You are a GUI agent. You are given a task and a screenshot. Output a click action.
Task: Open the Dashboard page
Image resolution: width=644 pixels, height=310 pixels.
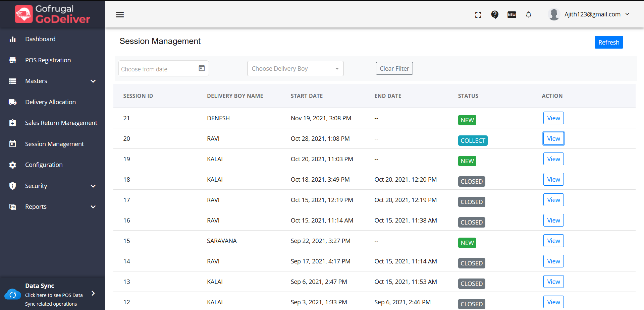click(x=40, y=39)
